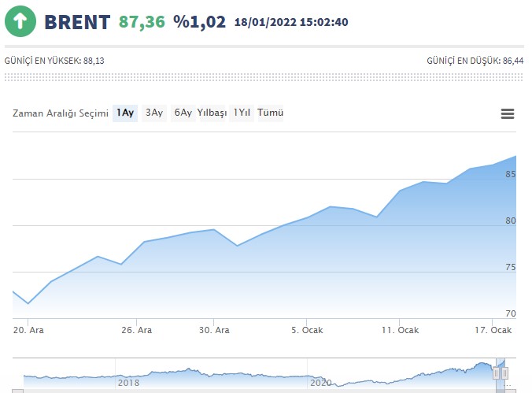This screenshot has height=393, width=532.
Task: Click navigator timeline at 2020
Action: coord(321,382)
